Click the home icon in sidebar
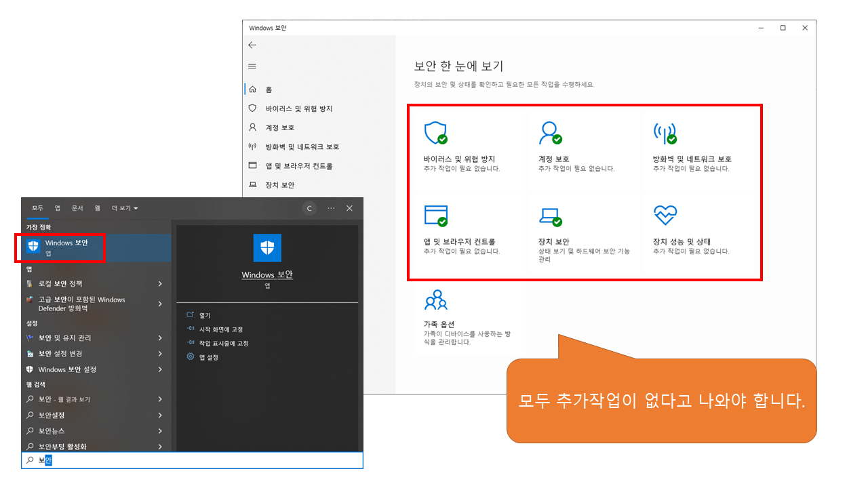 [x=252, y=89]
